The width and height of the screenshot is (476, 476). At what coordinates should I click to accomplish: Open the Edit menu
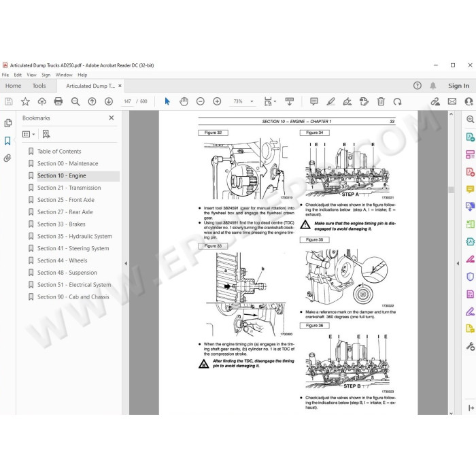(18, 75)
